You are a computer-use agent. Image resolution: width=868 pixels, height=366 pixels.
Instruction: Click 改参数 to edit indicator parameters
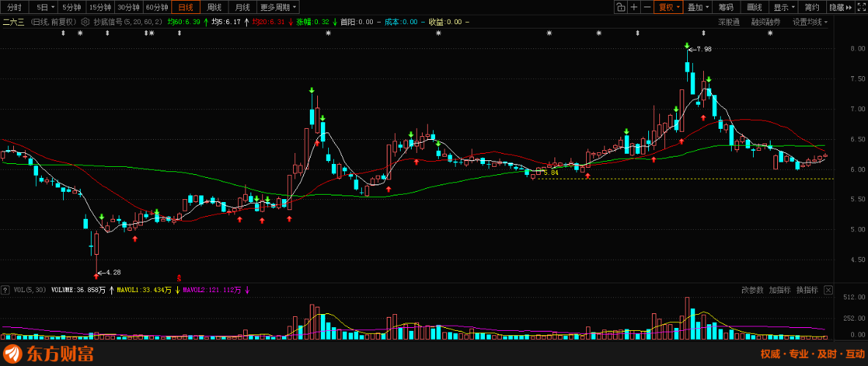[x=752, y=290]
